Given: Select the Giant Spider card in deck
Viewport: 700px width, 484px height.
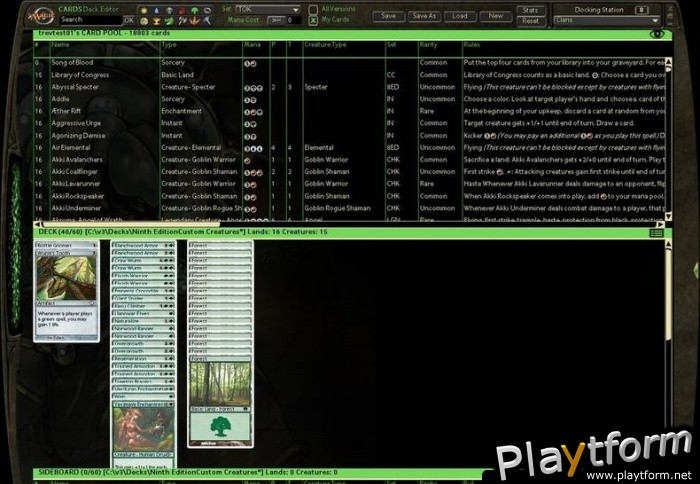Looking at the screenshot, I should pyautogui.click(x=143, y=298).
